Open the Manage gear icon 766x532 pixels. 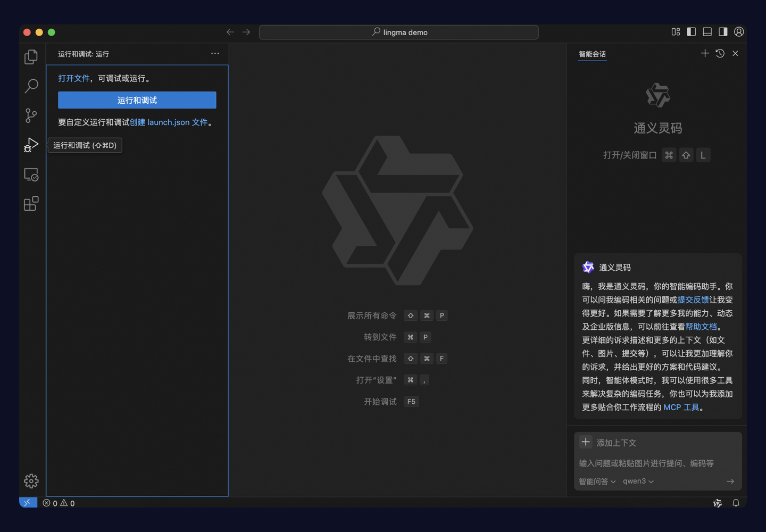(x=31, y=481)
